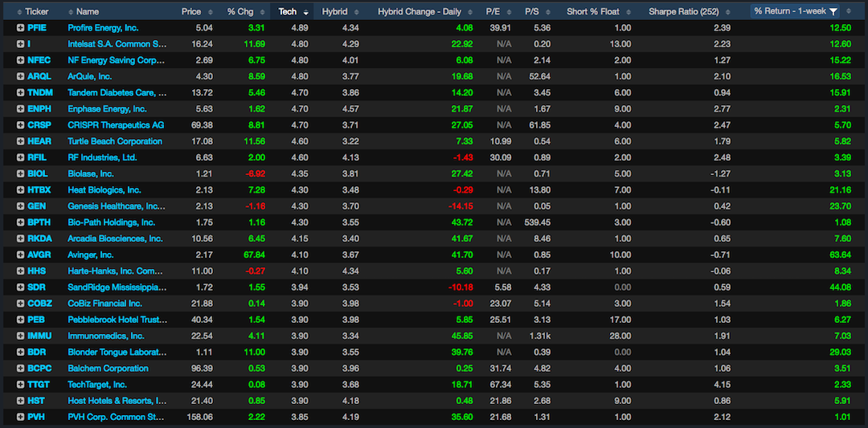Expand the NFEC row plus icon
Screen dimensions: 868x428
20,60
